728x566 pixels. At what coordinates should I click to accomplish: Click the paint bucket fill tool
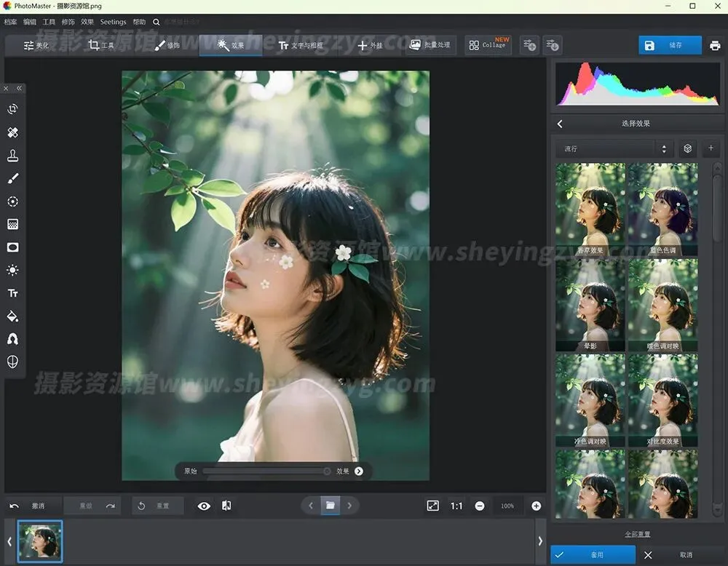point(12,316)
